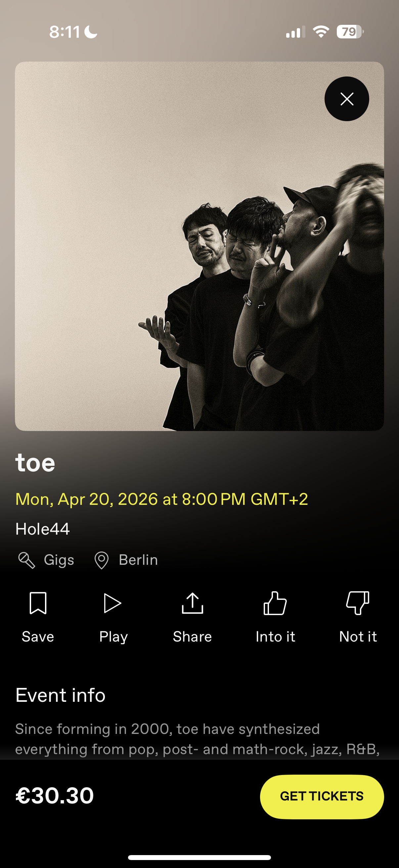Tap the Play triangle icon
Image resolution: width=399 pixels, height=868 pixels.
(x=112, y=603)
